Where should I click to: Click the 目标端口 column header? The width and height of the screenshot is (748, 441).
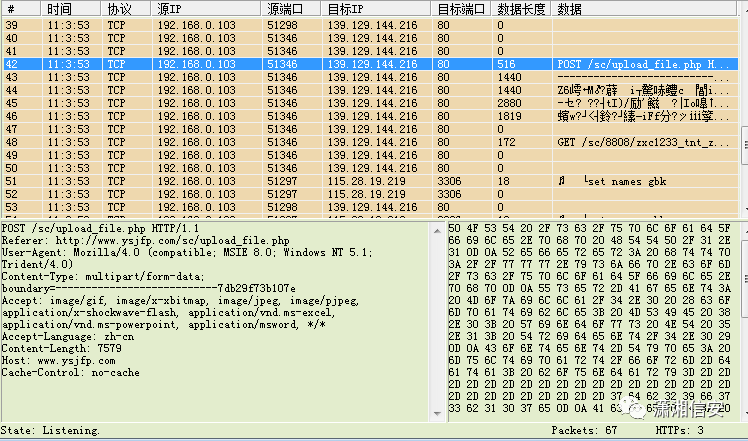coord(461,9)
